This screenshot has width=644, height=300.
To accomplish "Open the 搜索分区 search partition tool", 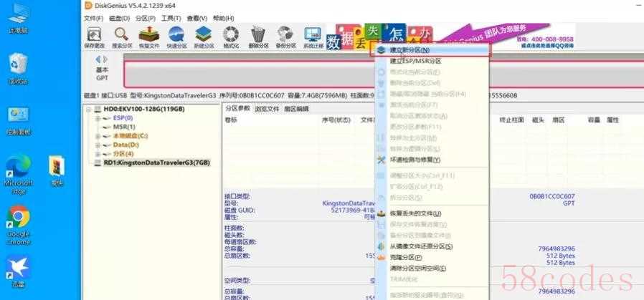I will point(122,37).
